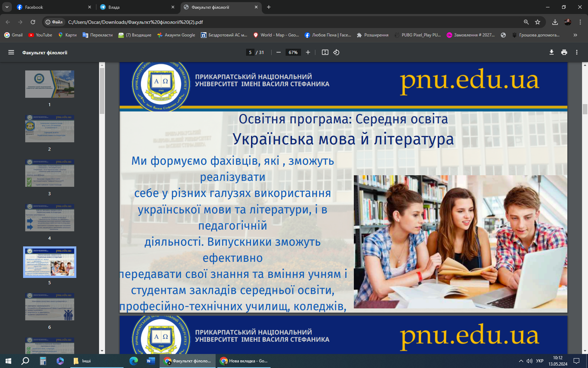Open Microsoft Word from the taskbar

click(x=150, y=361)
